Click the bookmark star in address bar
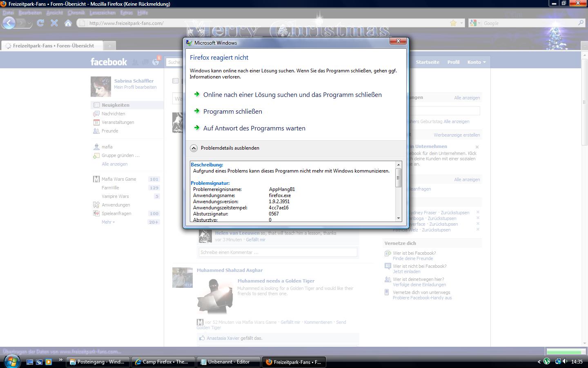The height and width of the screenshot is (368, 588). tap(453, 23)
